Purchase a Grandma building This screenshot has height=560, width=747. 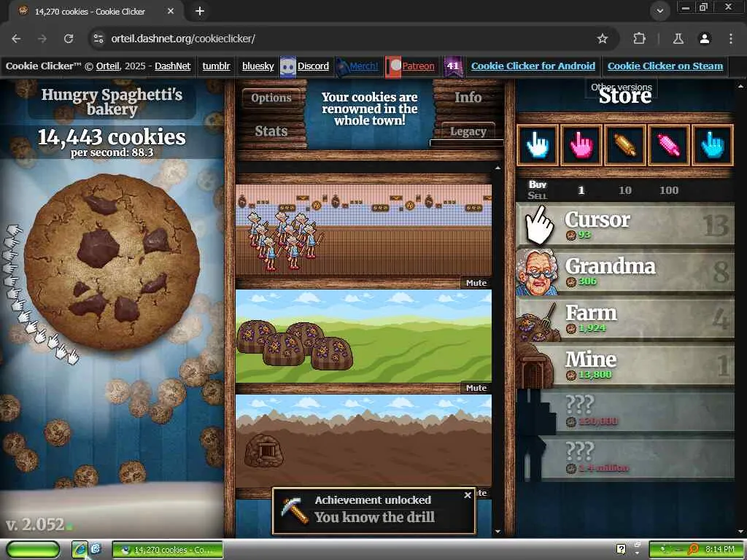coord(625,271)
